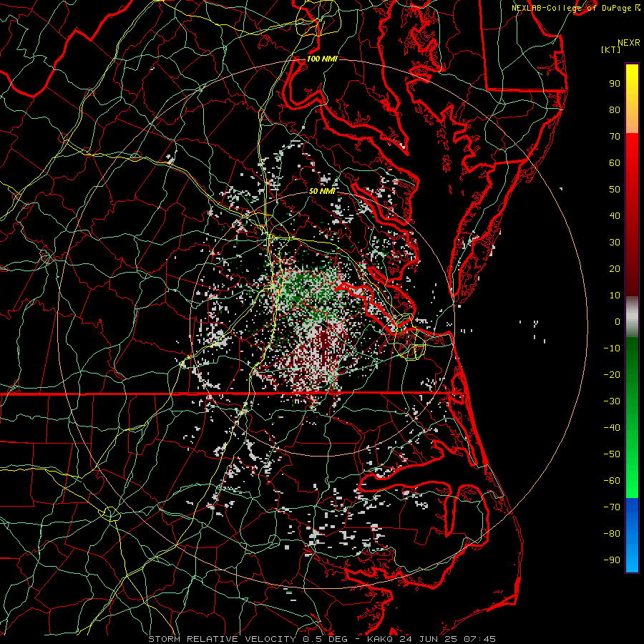Select the 70 value on velocity scale

pos(615,137)
